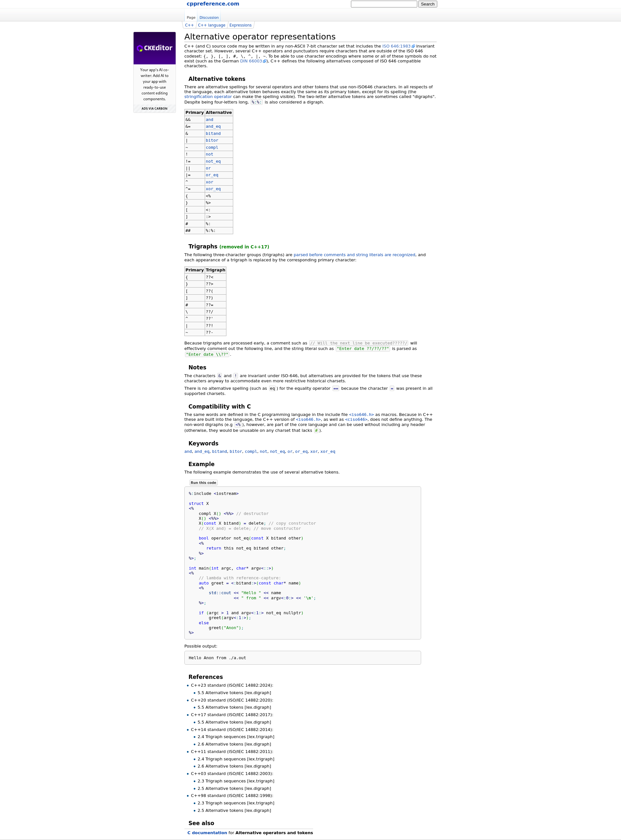Open the <ciso646> header link
621x840 pixels.
pyautogui.click(x=356, y=420)
